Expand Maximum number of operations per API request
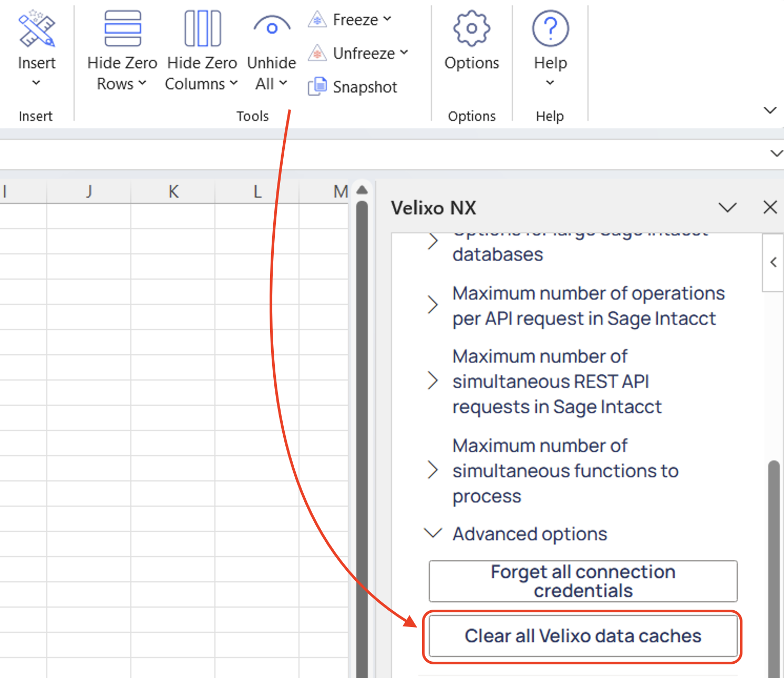This screenshot has height=678, width=784. point(433,305)
